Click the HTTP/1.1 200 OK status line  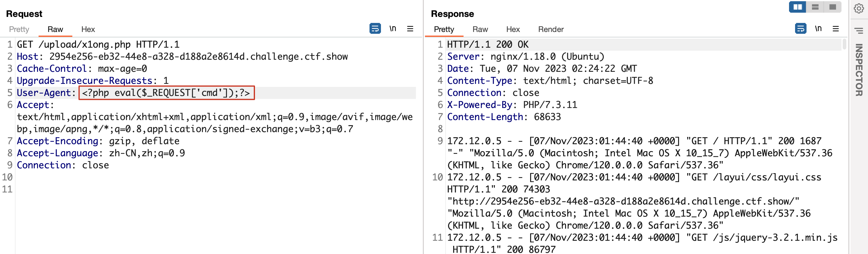tap(488, 45)
